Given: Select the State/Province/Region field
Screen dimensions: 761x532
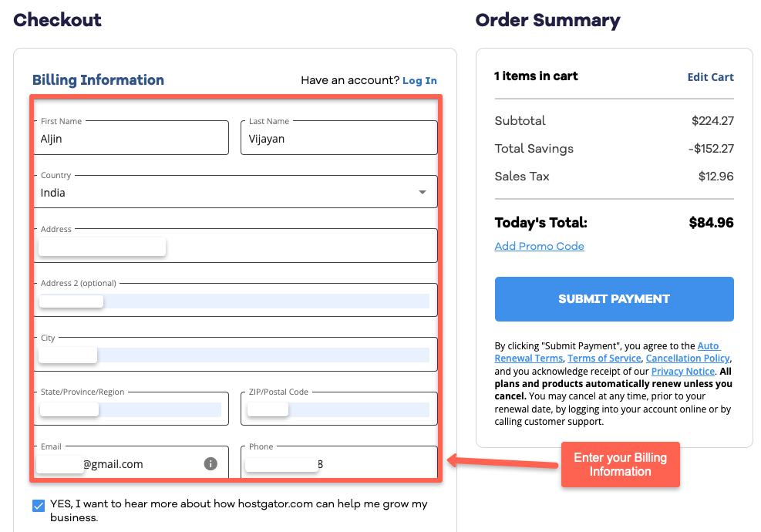Looking at the screenshot, I should pos(131,409).
